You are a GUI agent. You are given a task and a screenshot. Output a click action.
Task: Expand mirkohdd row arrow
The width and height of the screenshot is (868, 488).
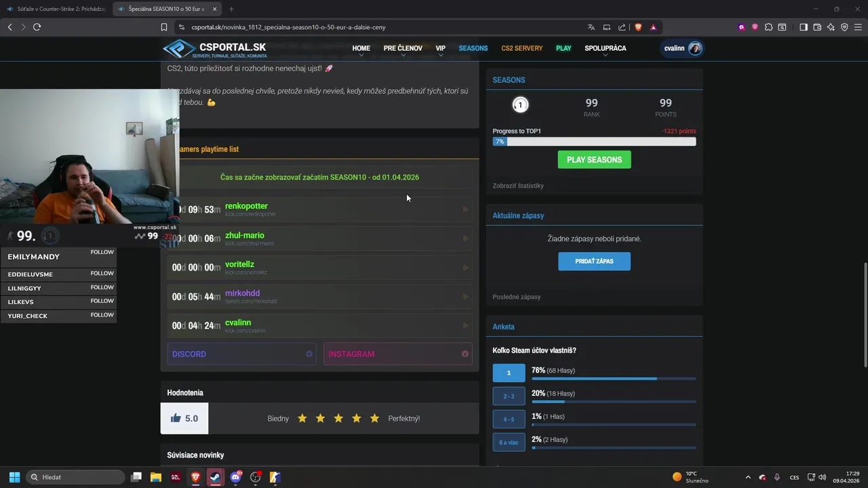pos(465,296)
